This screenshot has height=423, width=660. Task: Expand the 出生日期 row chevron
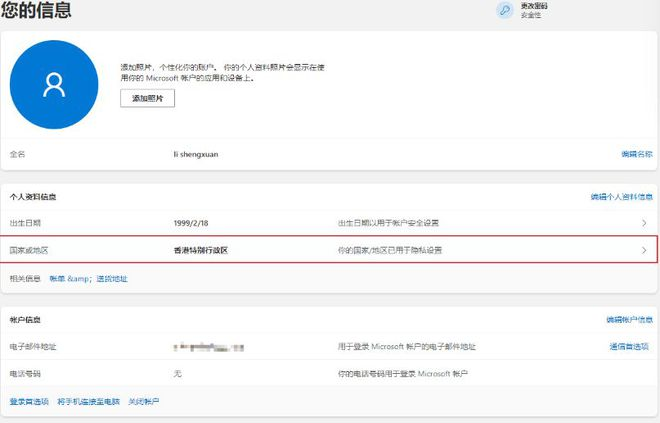644,222
